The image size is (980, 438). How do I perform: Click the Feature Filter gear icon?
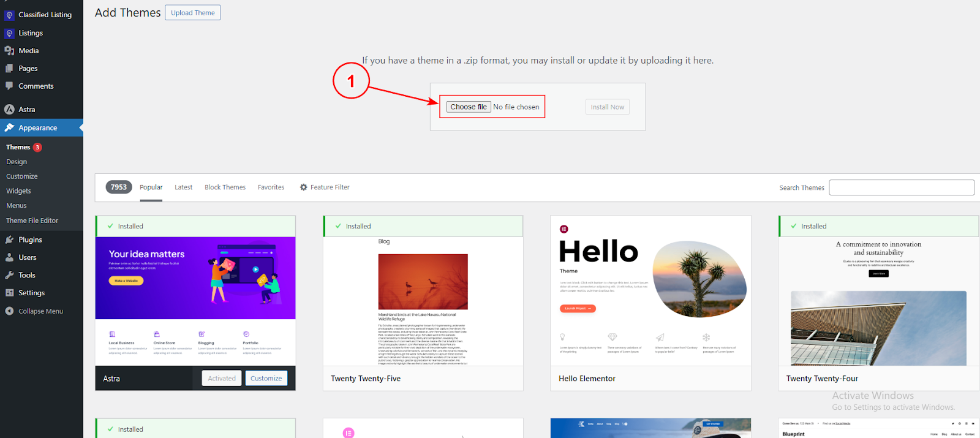pyautogui.click(x=303, y=187)
